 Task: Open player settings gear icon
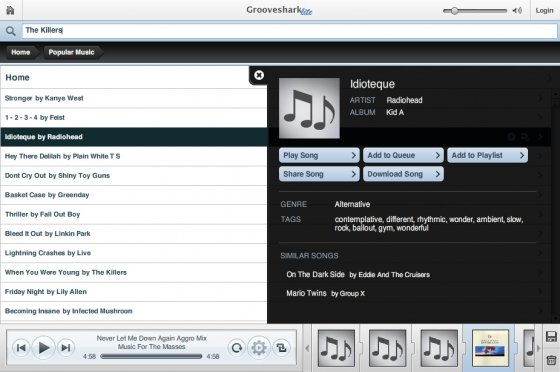pos(259,347)
